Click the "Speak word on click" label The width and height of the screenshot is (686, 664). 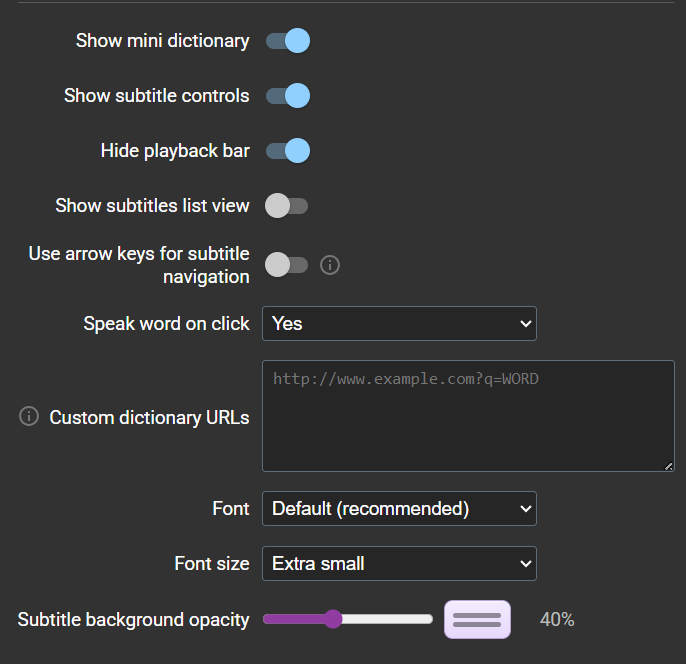pyautogui.click(x=166, y=324)
